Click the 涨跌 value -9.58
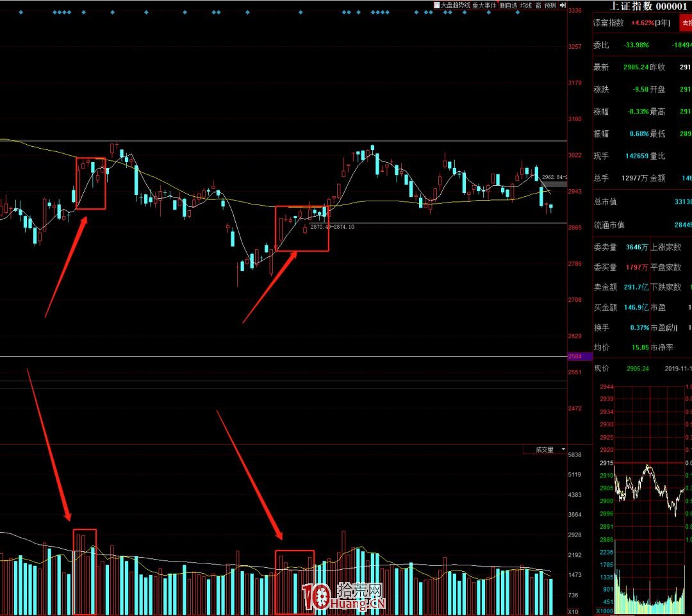The height and width of the screenshot is (616, 692). click(x=640, y=89)
